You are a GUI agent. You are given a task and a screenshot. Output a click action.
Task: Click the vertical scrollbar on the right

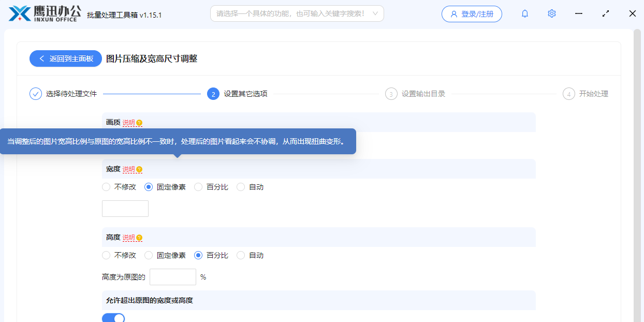(637, 175)
